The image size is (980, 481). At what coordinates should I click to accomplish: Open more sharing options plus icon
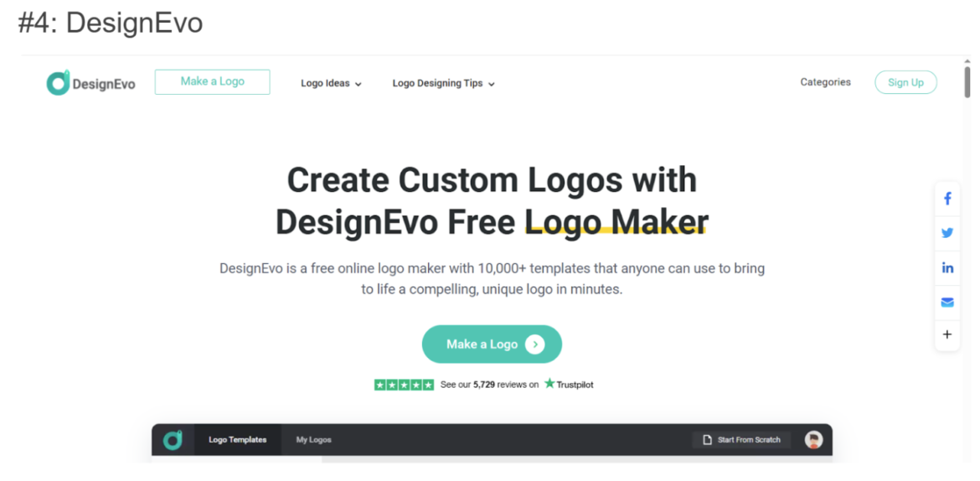(x=947, y=334)
